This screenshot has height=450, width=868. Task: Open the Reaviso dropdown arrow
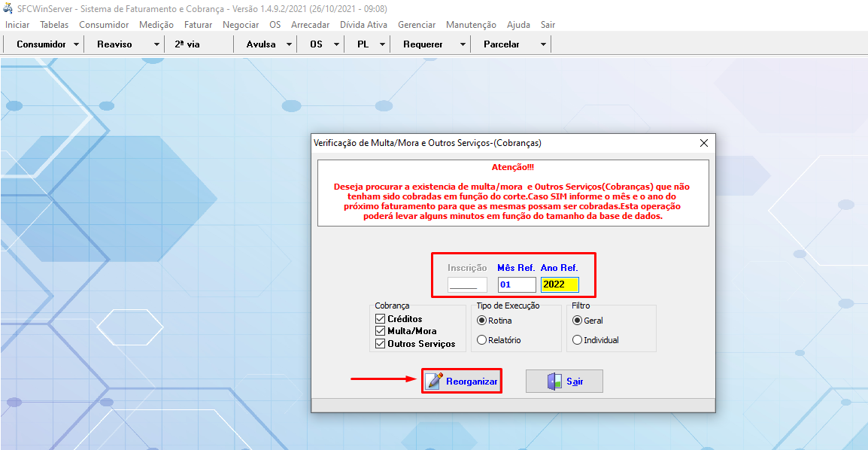coord(156,44)
